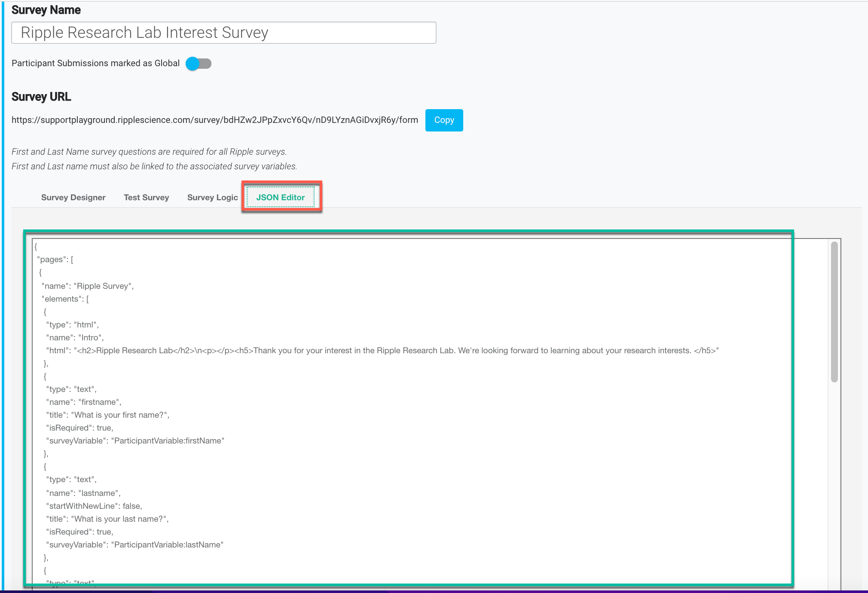Click the "elements": [ line in JSON
Screen dimensions: 868x593
tap(65, 299)
